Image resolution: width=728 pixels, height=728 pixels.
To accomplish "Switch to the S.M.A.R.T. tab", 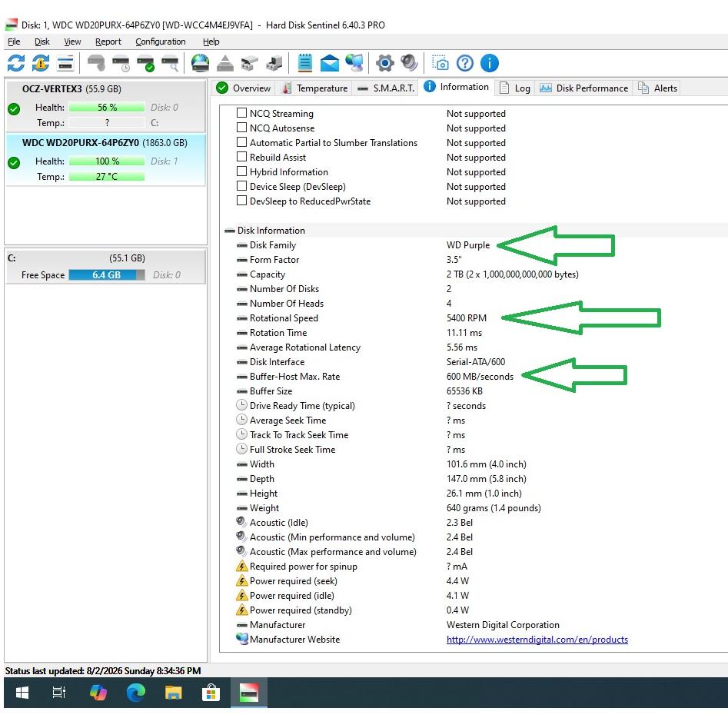I will click(386, 88).
